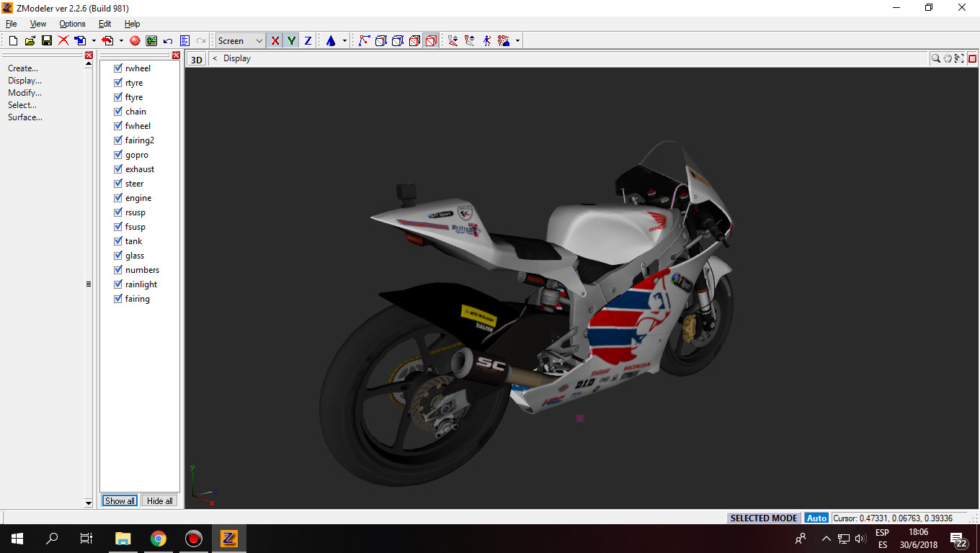Uncheck the rtyre object checkbox
This screenshot has height=553, width=980.
tap(118, 83)
